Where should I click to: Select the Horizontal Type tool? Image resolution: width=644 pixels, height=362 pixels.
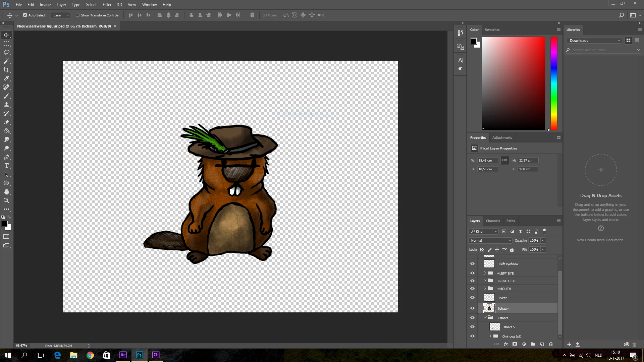(6, 166)
